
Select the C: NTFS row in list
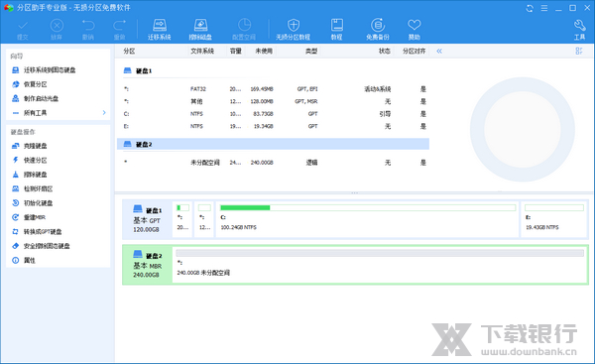(x=273, y=114)
